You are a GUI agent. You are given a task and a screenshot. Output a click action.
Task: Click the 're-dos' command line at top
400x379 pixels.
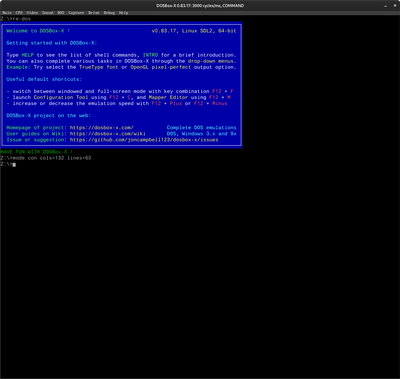pos(21,19)
